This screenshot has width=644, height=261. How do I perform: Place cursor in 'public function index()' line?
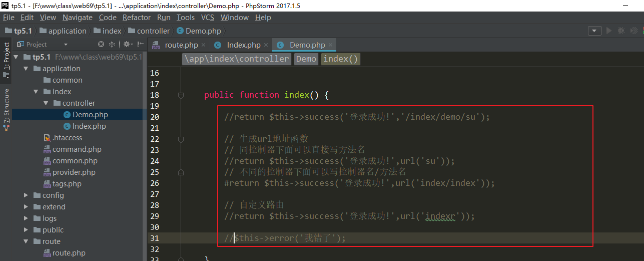coord(266,95)
